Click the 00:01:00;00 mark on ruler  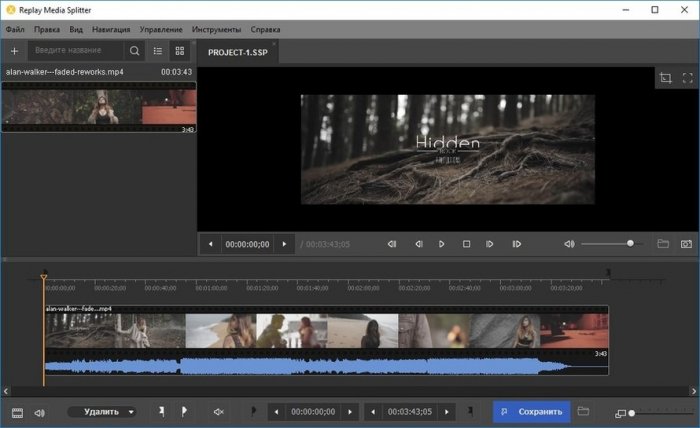[211, 288]
